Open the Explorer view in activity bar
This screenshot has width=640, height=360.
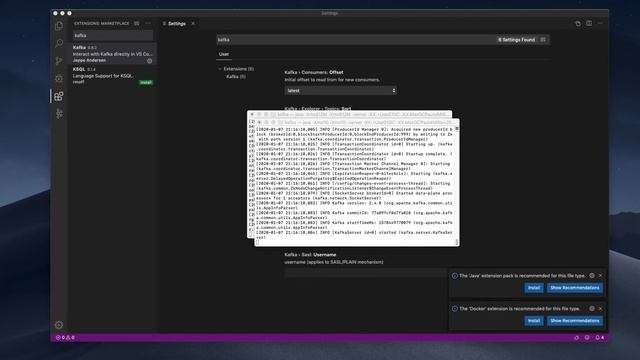point(59,26)
